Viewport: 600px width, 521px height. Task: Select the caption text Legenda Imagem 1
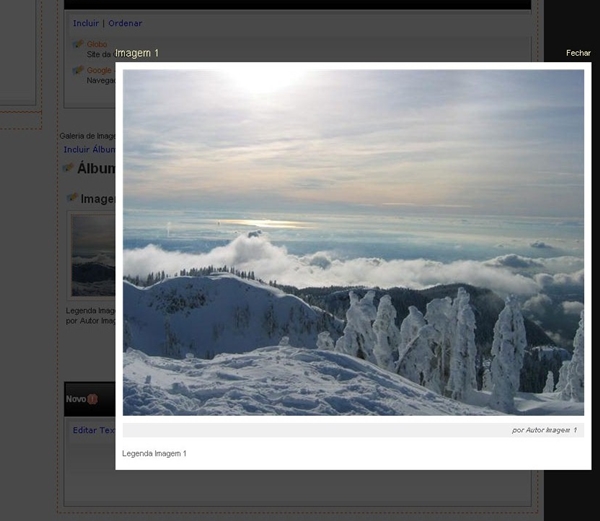(154, 454)
